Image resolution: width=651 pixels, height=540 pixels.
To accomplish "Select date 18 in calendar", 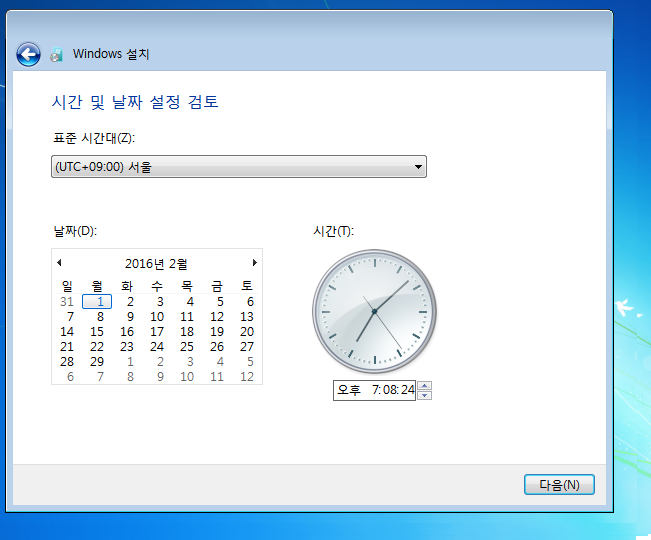I will tap(187, 332).
